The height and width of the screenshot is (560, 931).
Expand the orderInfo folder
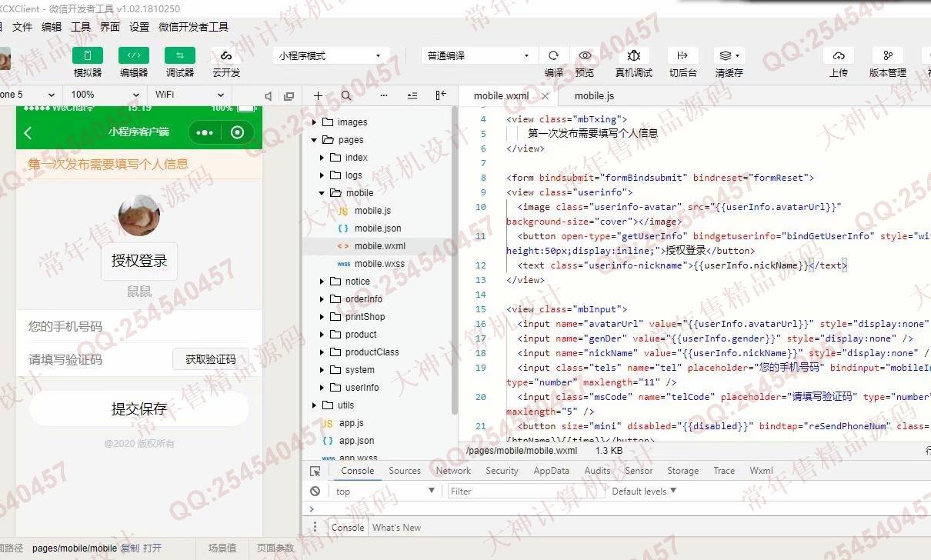(322, 299)
